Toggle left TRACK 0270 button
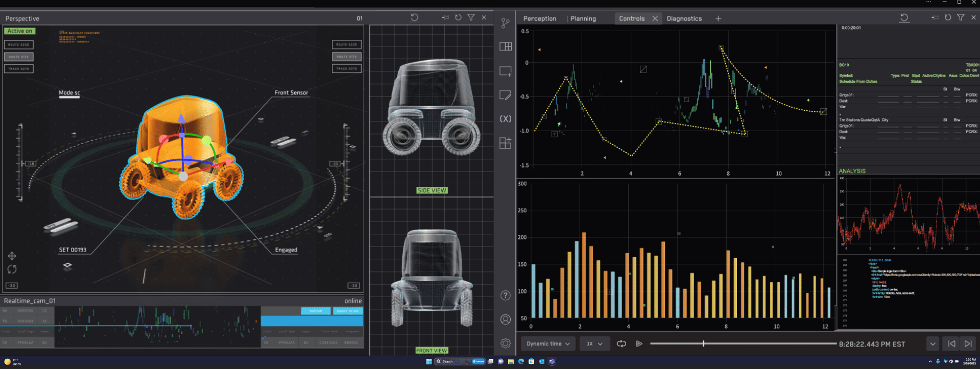The width and height of the screenshot is (980, 369). 19,68
